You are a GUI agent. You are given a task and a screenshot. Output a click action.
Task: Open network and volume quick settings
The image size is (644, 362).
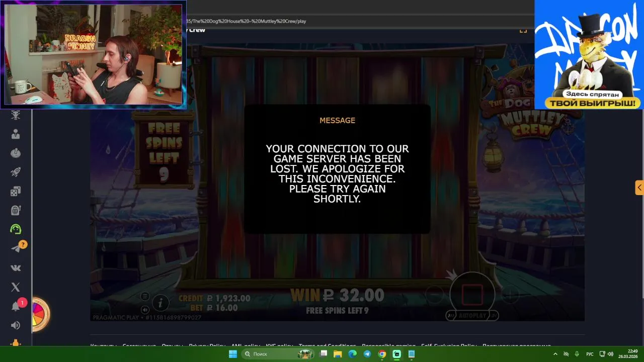(606, 354)
